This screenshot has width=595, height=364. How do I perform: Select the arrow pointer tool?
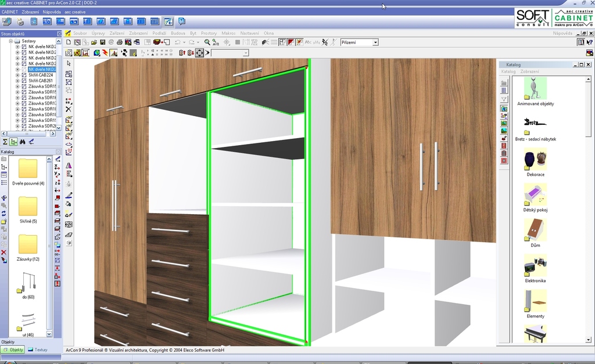pos(69,63)
